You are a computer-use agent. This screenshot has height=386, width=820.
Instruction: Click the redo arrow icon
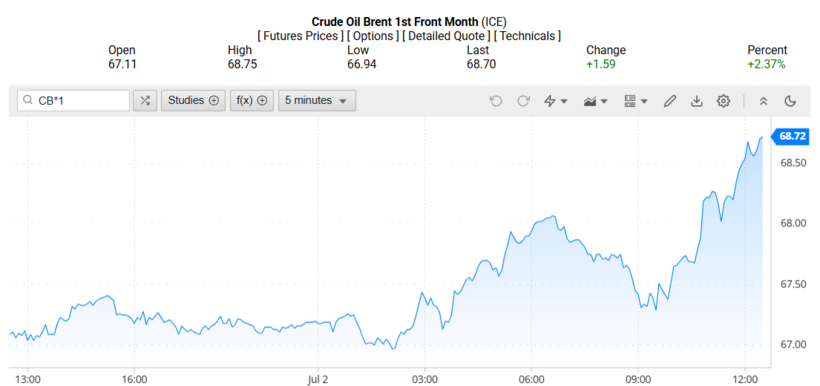(523, 101)
